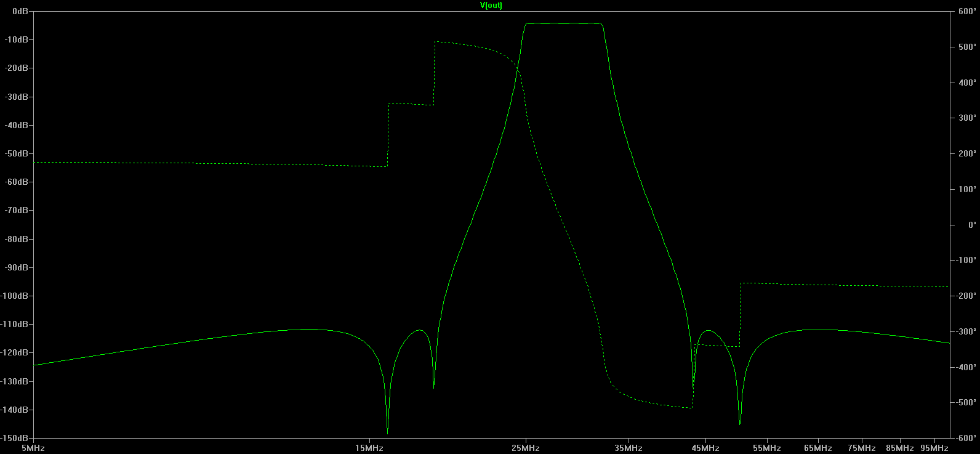This screenshot has width=980, height=454.
Task: Click the -150dB label at axis bottom
Action: [x=15, y=438]
